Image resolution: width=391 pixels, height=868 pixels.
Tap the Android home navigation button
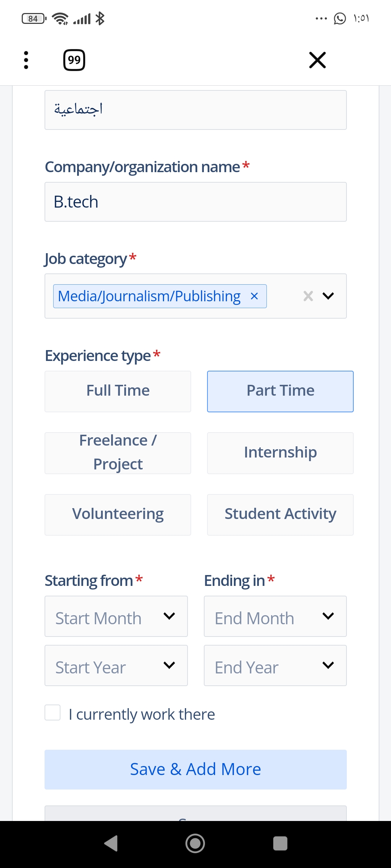(x=195, y=843)
